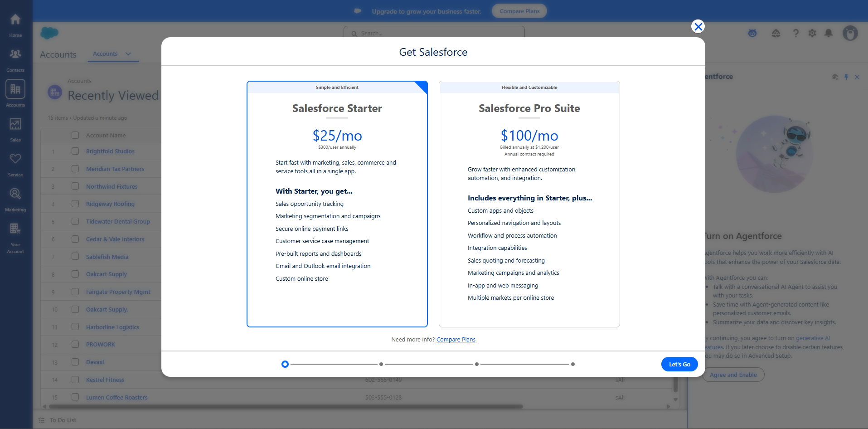Open the Setup gear icon
The height and width of the screenshot is (429, 868).
coord(812,33)
